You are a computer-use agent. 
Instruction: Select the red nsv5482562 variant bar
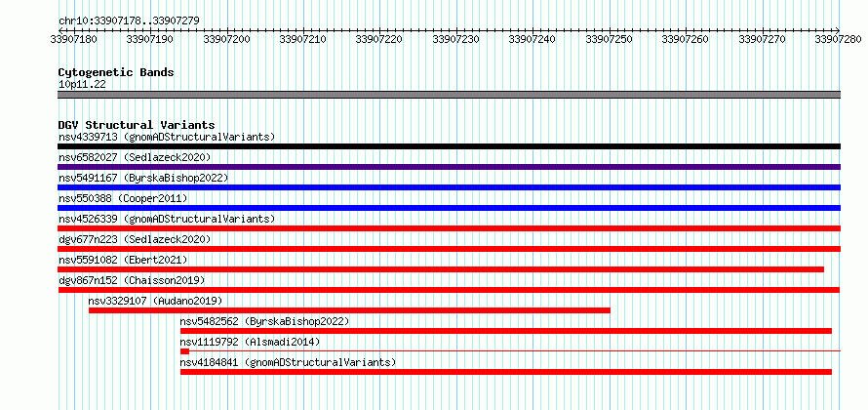(506, 331)
